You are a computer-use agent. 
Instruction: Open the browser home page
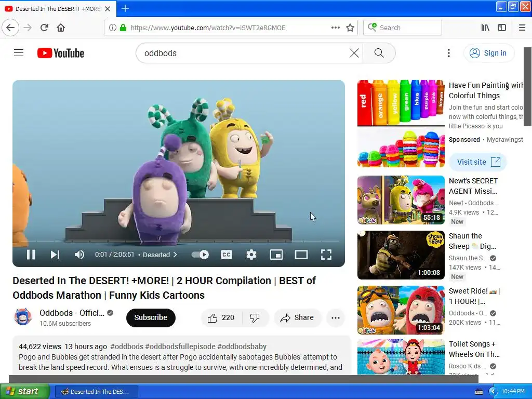(x=61, y=28)
